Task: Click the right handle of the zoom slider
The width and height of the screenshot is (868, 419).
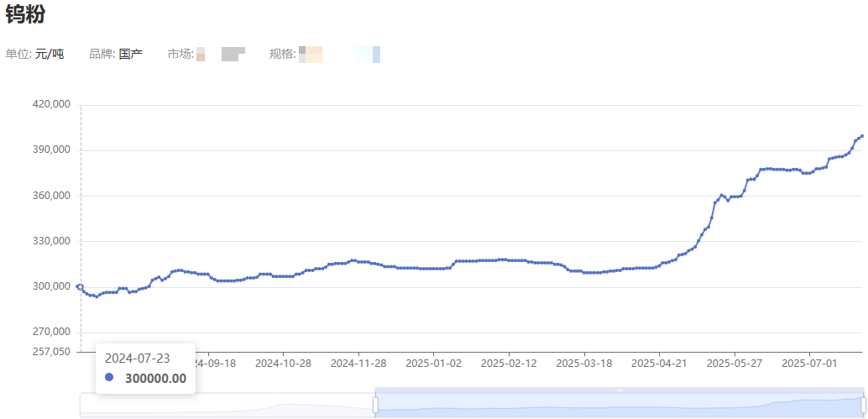Action: [x=864, y=405]
